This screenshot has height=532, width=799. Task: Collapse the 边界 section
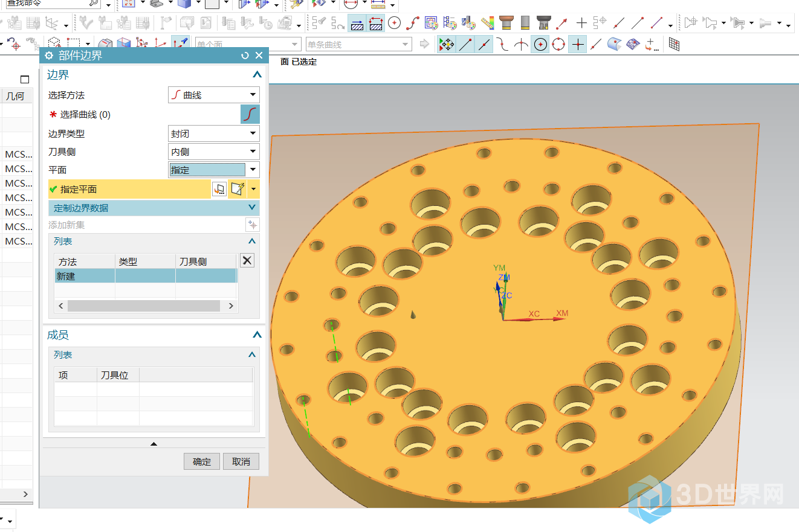[x=257, y=75]
